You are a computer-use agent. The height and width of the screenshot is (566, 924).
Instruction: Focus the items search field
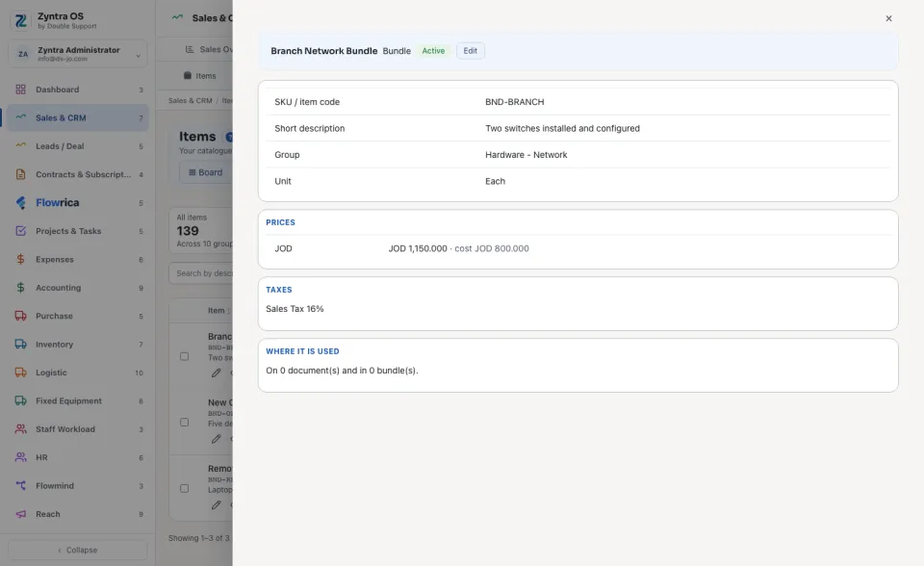(201, 273)
